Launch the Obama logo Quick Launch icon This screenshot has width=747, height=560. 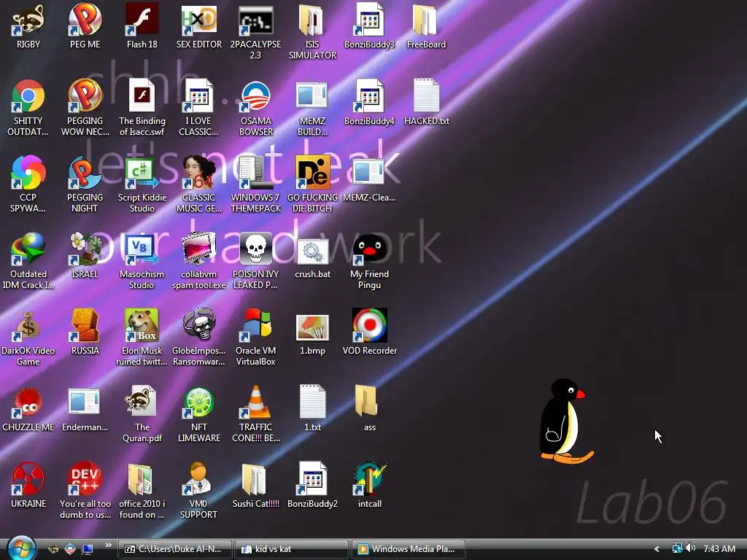(x=70, y=550)
